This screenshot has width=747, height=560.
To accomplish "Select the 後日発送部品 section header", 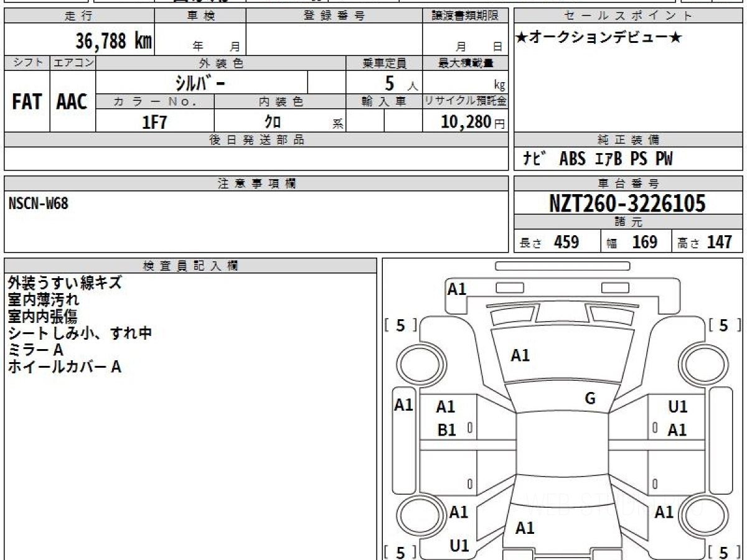I will click(x=256, y=140).
